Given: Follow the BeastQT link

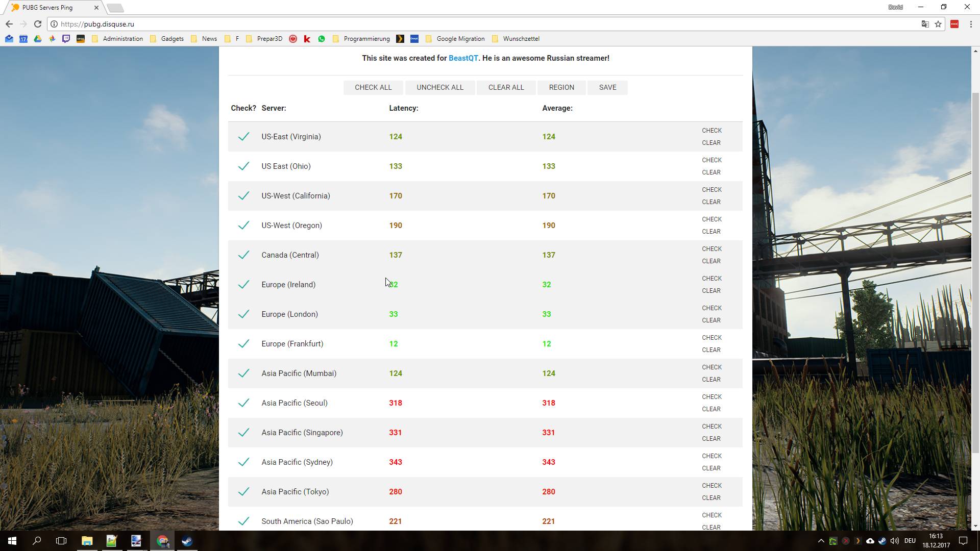Looking at the screenshot, I should (463, 58).
